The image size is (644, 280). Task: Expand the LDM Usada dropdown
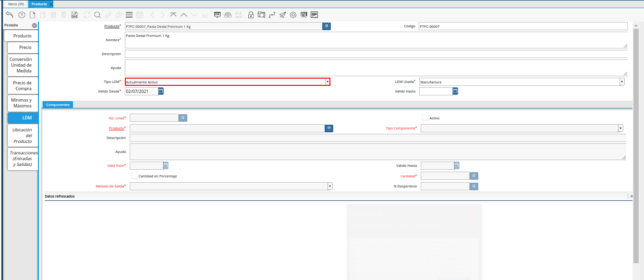pyautogui.click(x=622, y=82)
